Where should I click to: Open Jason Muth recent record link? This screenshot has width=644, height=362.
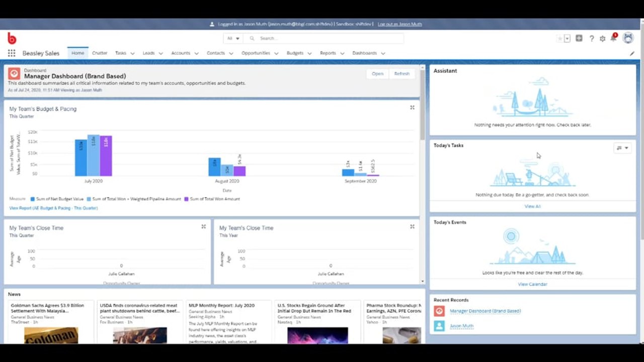[461, 326]
